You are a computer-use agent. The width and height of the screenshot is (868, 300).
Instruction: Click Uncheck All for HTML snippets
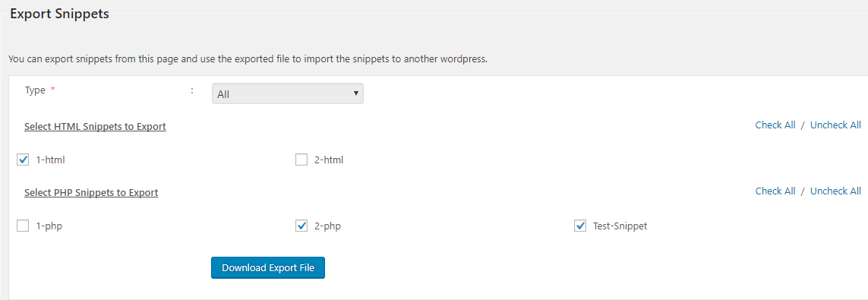tap(835, 125)
